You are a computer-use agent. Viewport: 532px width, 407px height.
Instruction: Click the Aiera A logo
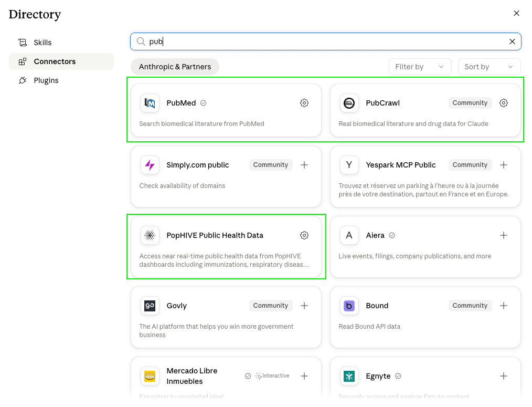coord(349,235)
